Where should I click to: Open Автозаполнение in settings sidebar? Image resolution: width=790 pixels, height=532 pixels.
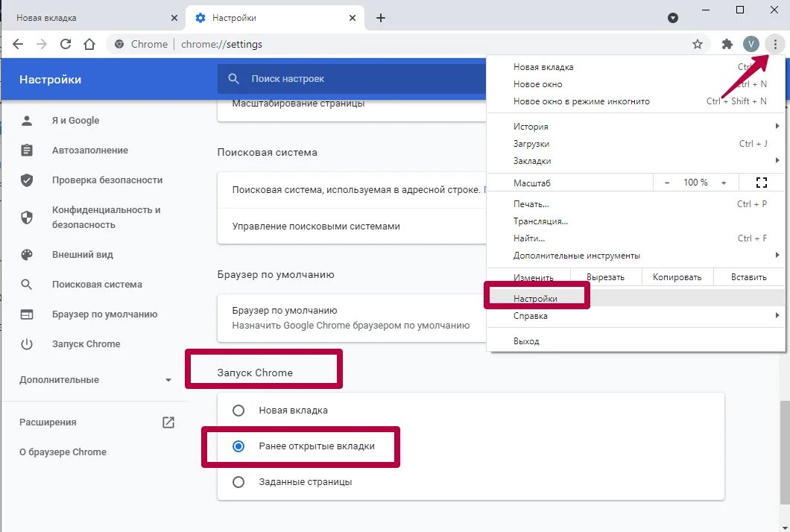[x=89, y=151]
